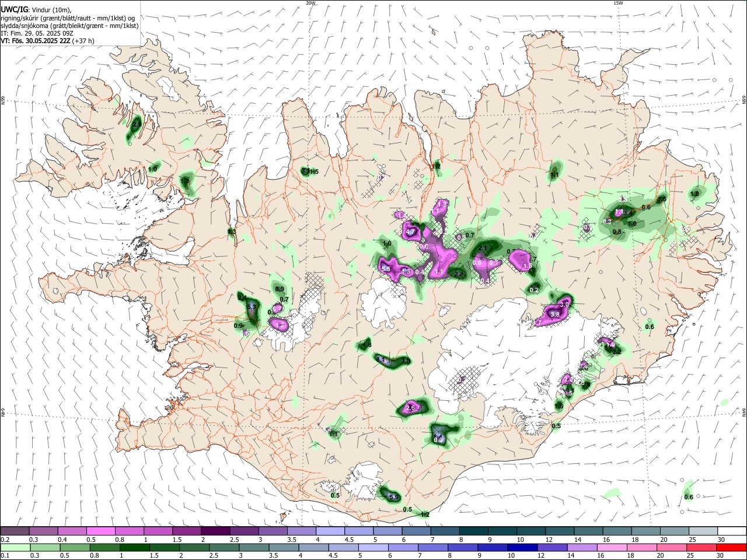Click the "rigning/skúrir (grænt/blátt/rautt" legend description line

pyautogui.click(x=68, y=17)
